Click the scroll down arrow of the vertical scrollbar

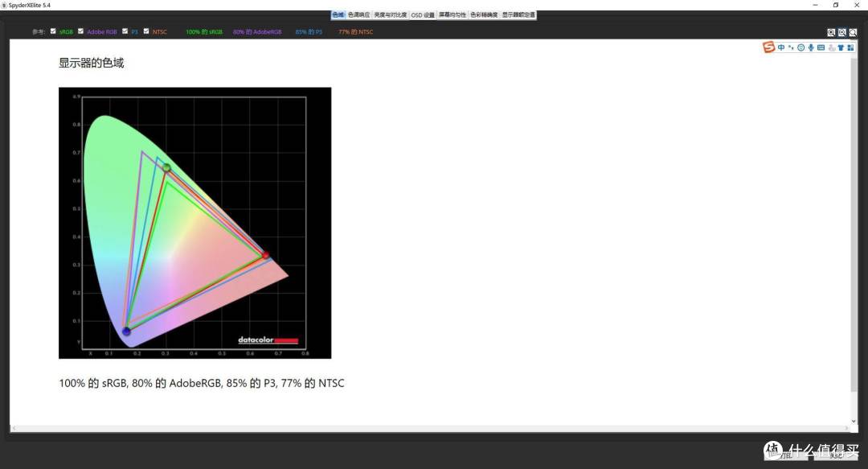[x=853, y=422]
